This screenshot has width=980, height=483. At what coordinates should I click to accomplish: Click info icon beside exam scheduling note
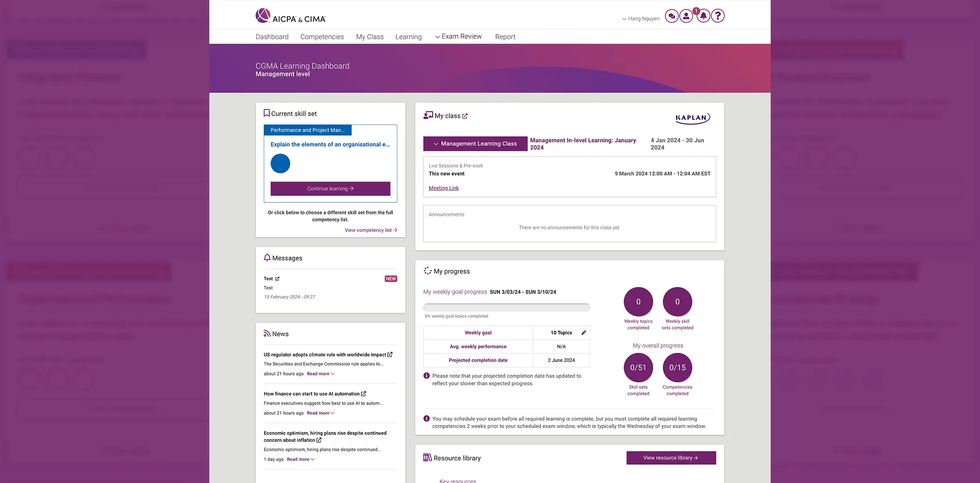click(426, 419)
